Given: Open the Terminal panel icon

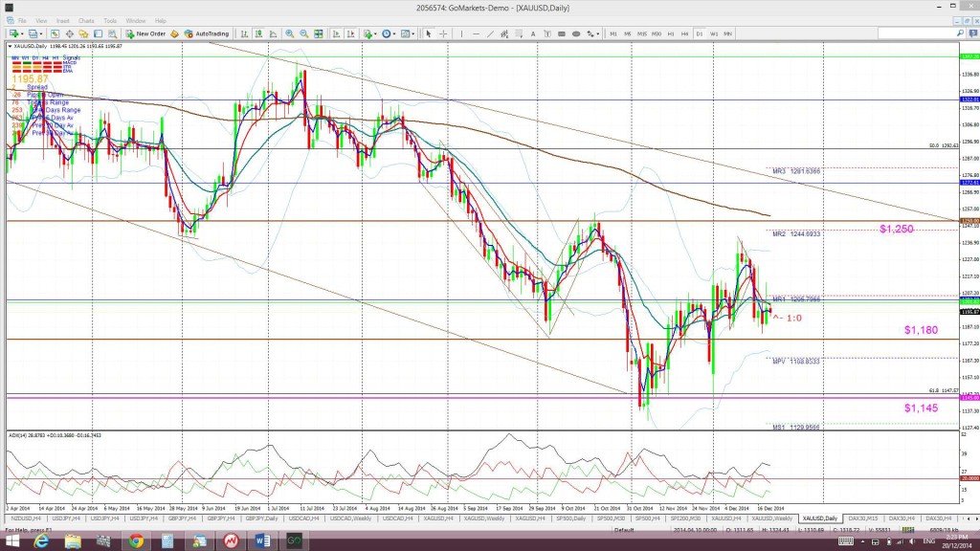Looking at the screenshot, I should tap(99, 33).
